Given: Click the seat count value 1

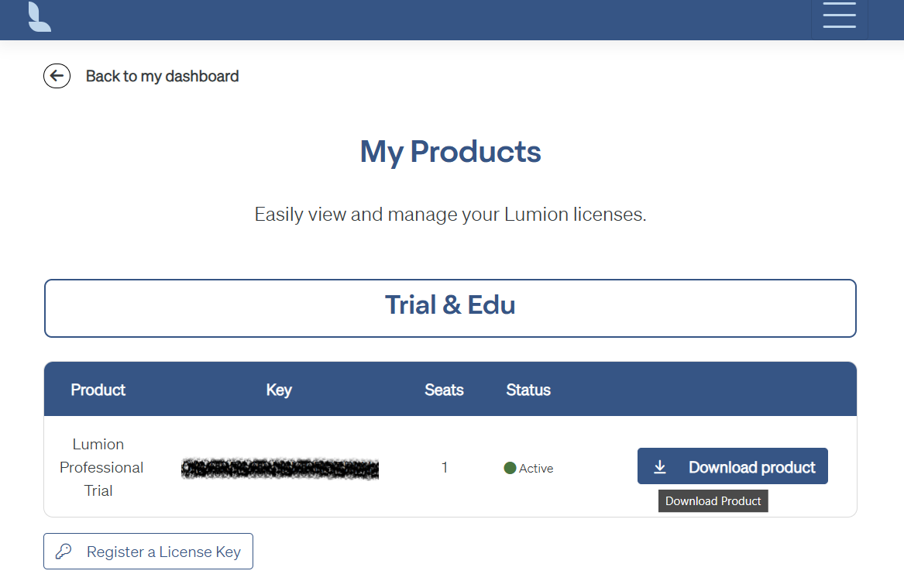Looking at the screenshot, I should [445, 467].
